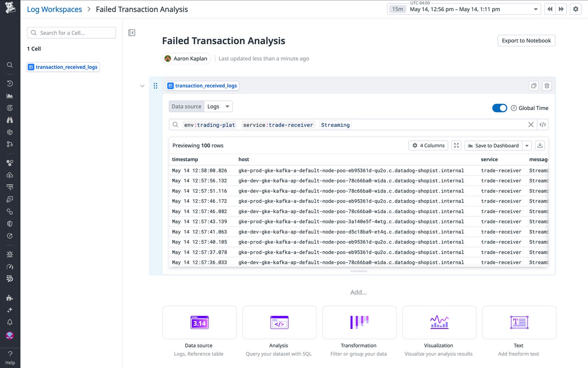588x368 pixels.
Task: Open the Data source Logs dropdown
Action: pyautogui.click(x=218, y=107)
